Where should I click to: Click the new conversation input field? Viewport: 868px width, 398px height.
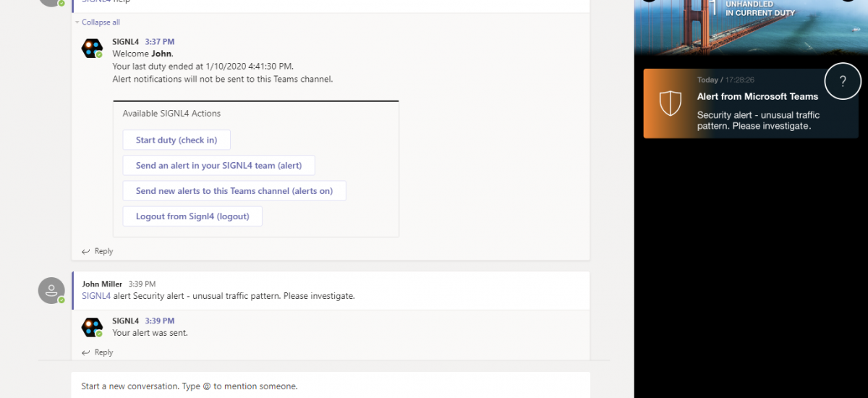coord(331,385)
